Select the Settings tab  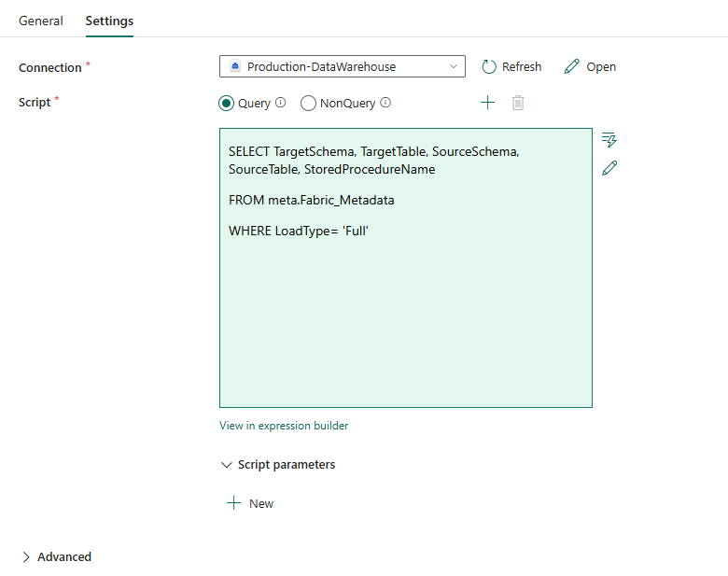click(109, 21)
